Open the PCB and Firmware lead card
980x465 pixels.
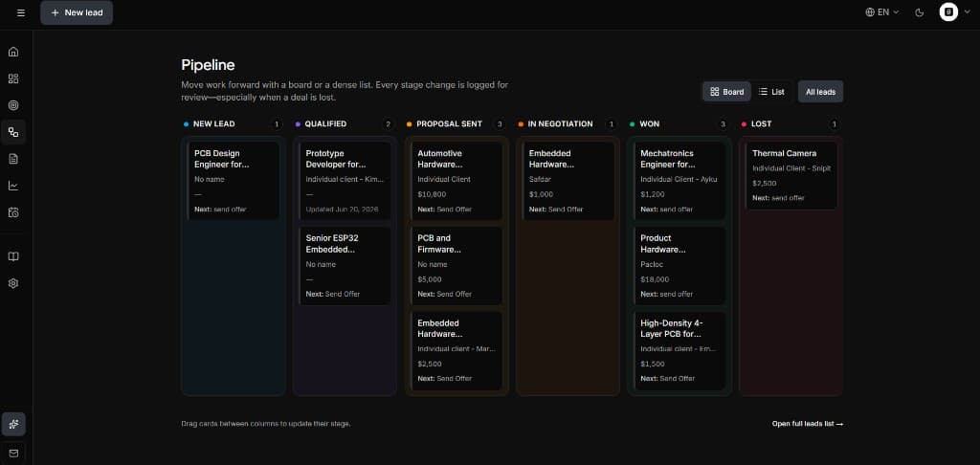[x=457, y=266]
